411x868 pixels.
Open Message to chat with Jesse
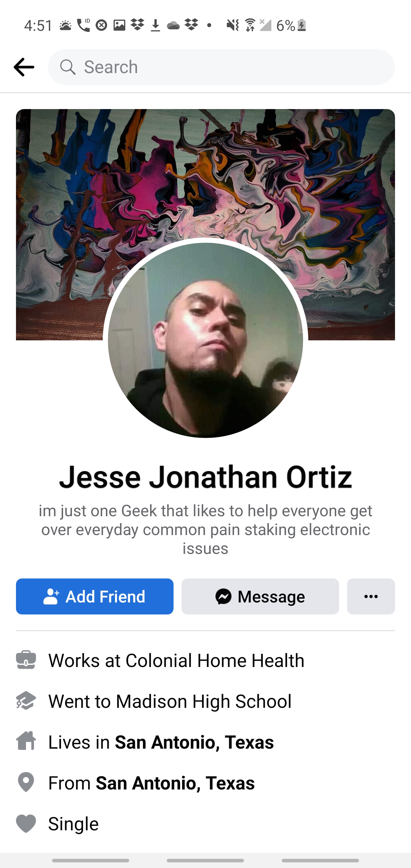pyautogui.click(x=260, y=596)
